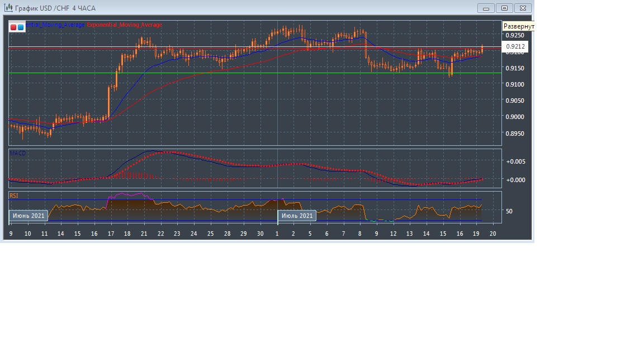
Task: Close the USD/CHF chart window
Action: [x=523, y=8]
